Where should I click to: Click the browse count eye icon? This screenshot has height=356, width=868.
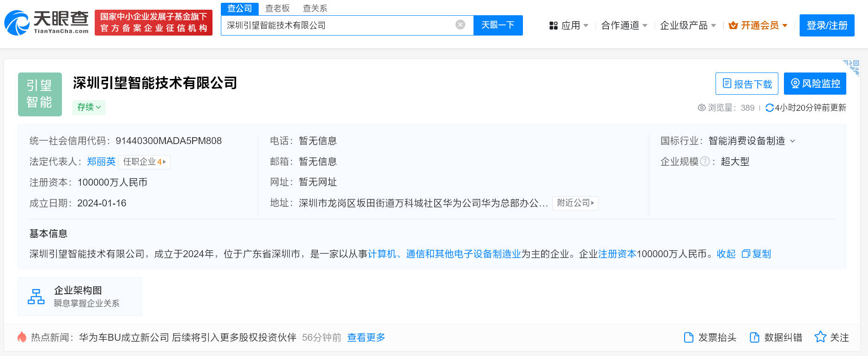[701, 108]
